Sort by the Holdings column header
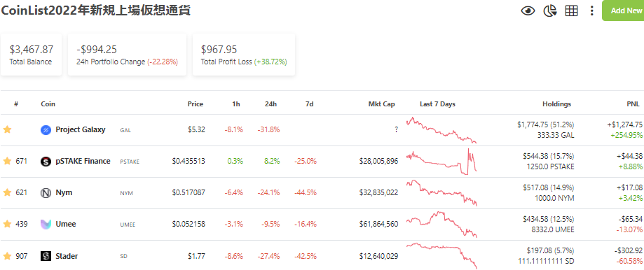This screenshot has height=270, width=644. click(556, 104)
